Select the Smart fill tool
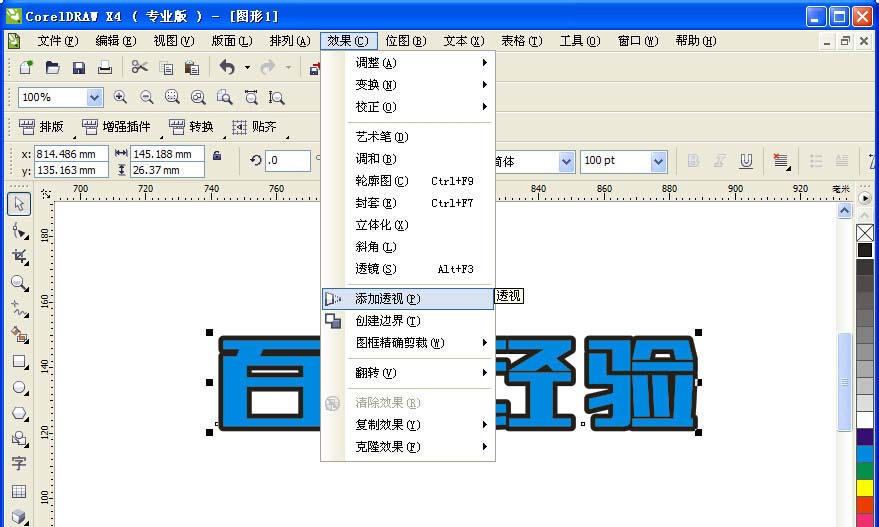879x527 pixels. tap(20, 335)
